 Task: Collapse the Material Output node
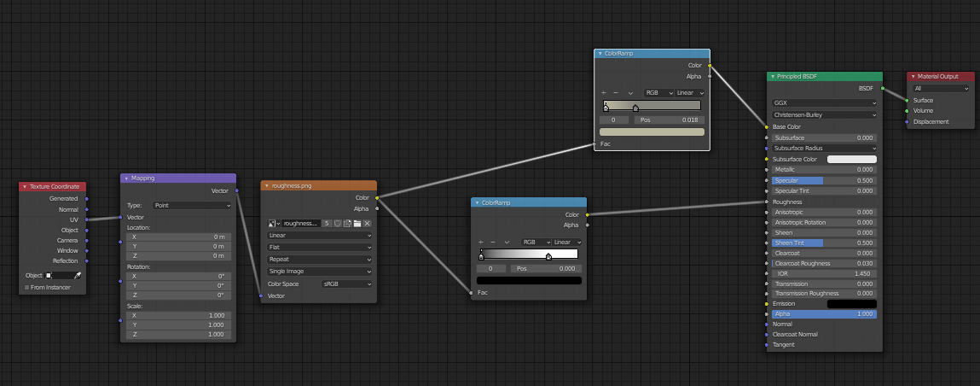coord(913,76)
